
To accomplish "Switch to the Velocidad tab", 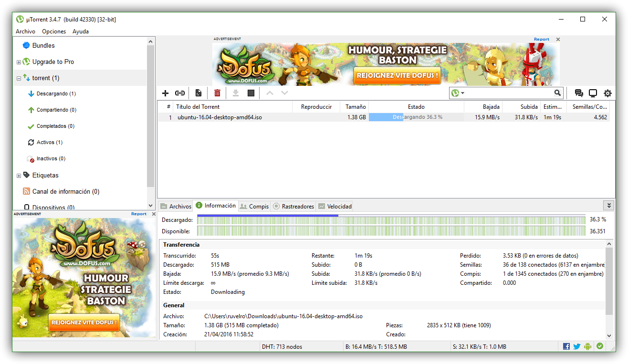I will (x=335, y=207).
